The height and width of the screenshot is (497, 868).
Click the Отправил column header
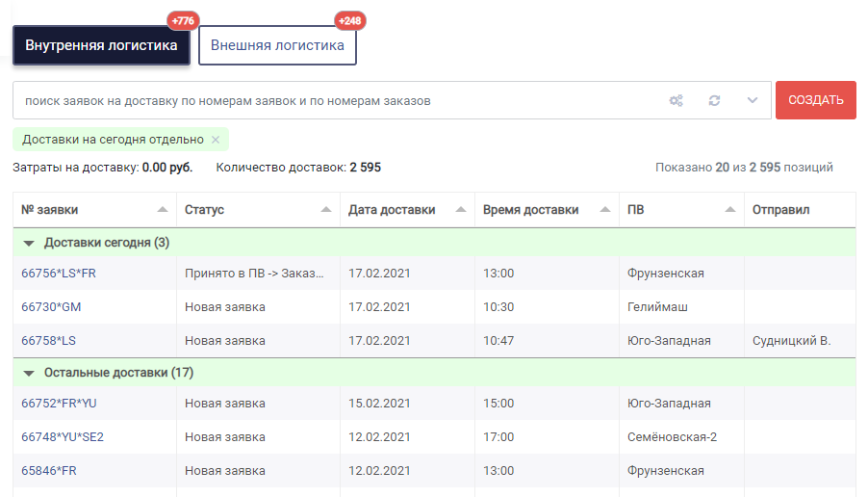tap(780, 210)
